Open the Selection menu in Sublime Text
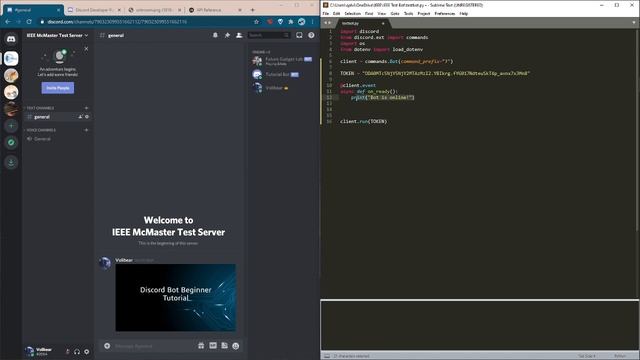 (353, 13)
